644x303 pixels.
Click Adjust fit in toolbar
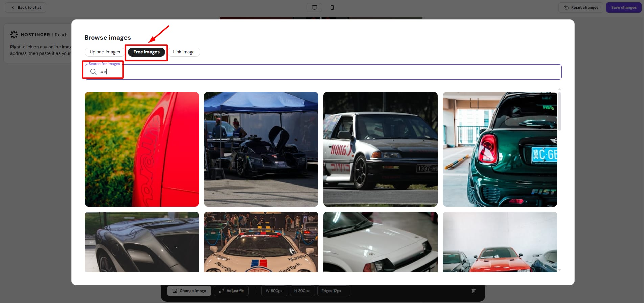(x=231, y=291)
